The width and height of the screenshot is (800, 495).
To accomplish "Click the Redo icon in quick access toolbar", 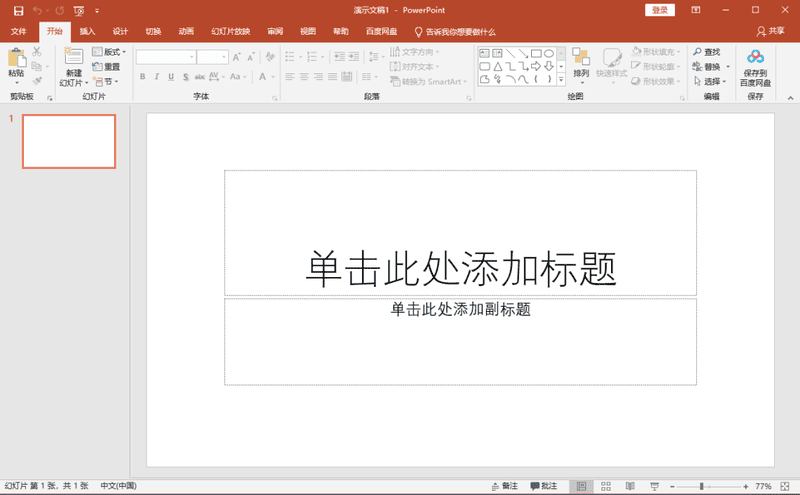I will (60, 10).
